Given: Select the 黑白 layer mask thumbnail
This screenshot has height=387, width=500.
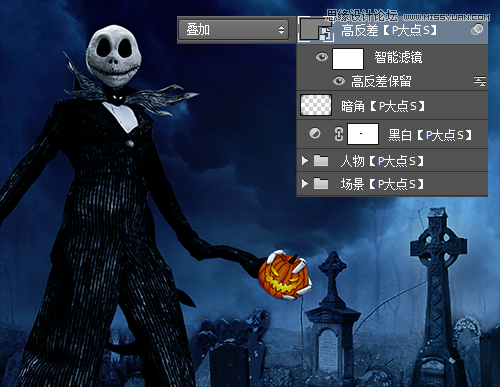Looking at the screenshot, I should [363, 134].
